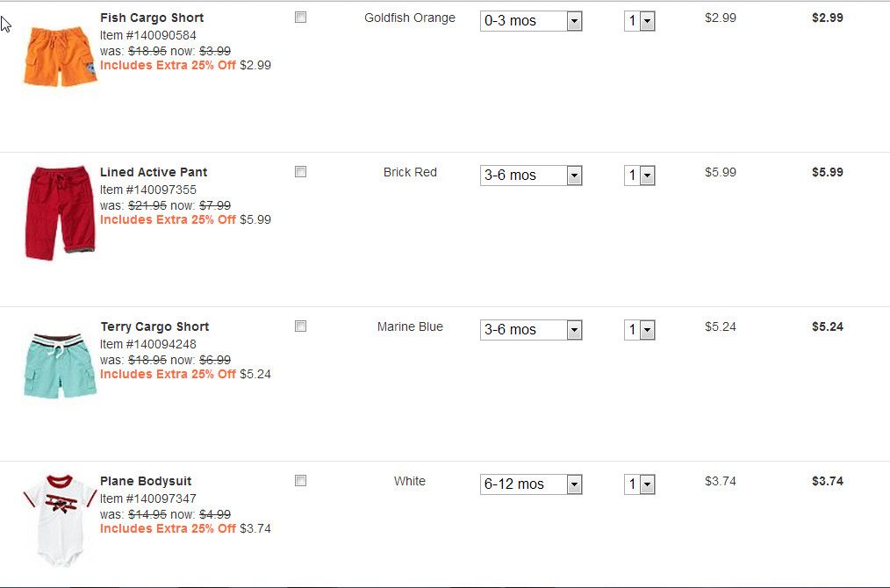The width and height of the screenshot is (890, 588).
Task: Open the 0-3 mos size dropdown
Action: coord(531,21)
